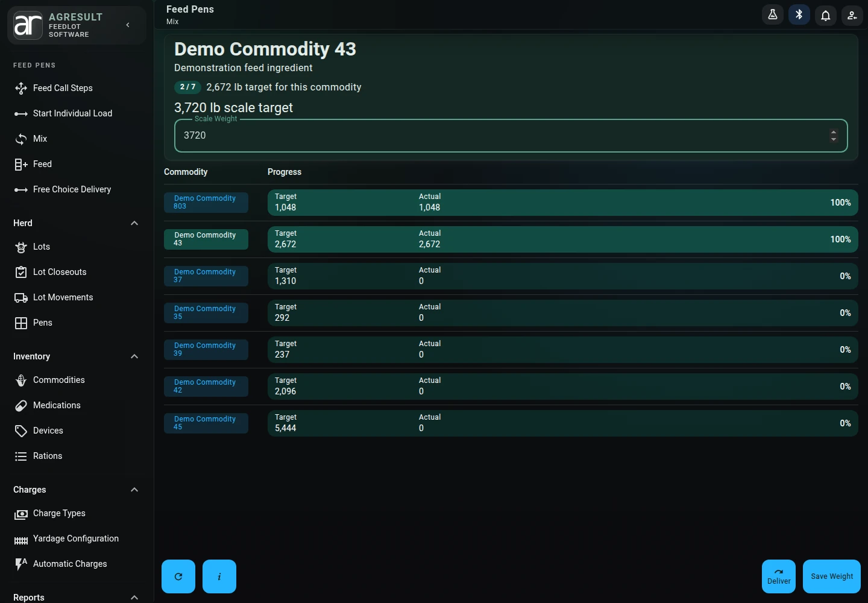
Task: Click the Deliver button
Action: pyautogui.click(x=779, y=576)
